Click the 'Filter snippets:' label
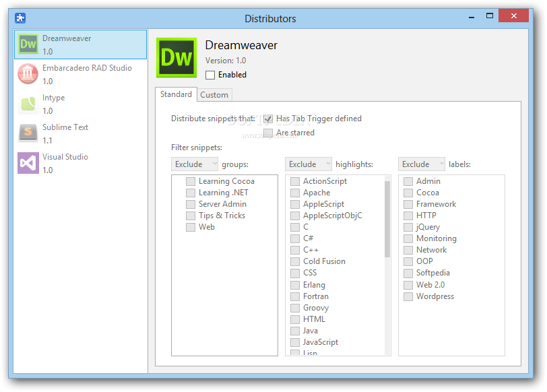The height and width of the screenshot is (392, 547). (x=197, y=148)
